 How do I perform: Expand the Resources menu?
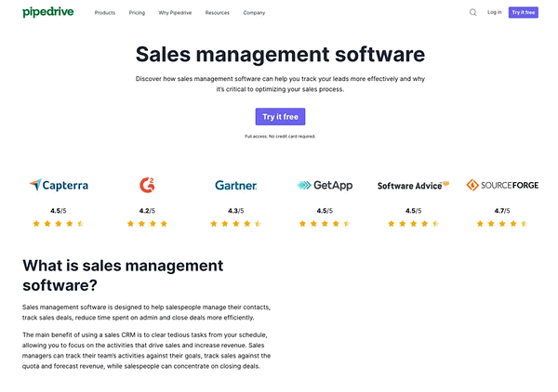[x=218, y=13]
